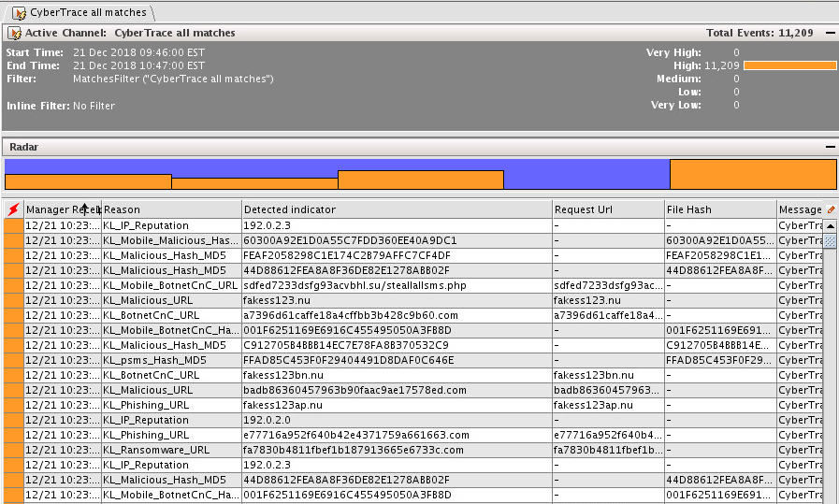Click the scrollbar up arrow button

point(830,225)
